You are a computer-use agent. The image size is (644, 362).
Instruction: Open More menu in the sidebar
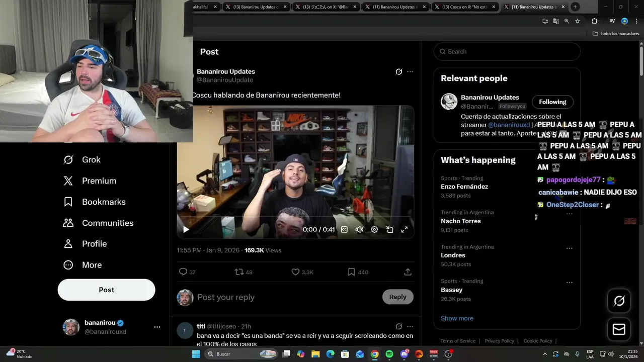pos(82,265)
